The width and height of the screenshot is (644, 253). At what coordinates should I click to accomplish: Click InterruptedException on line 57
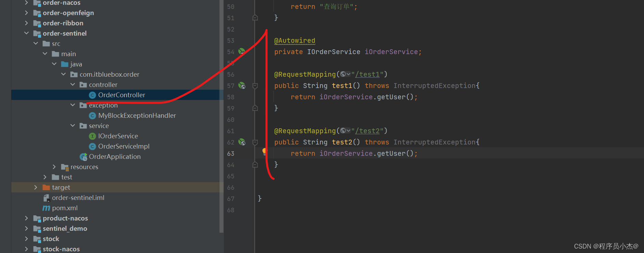434,86
